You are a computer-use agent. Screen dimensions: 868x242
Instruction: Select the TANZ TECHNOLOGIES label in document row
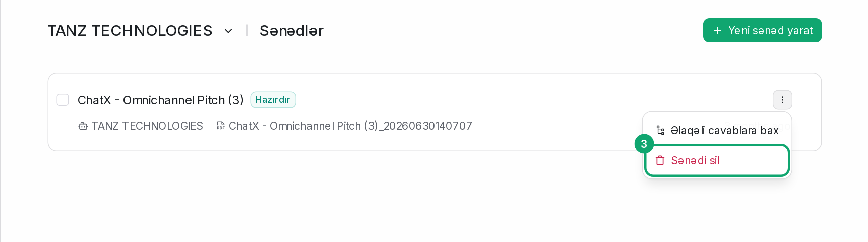point(147,126)
